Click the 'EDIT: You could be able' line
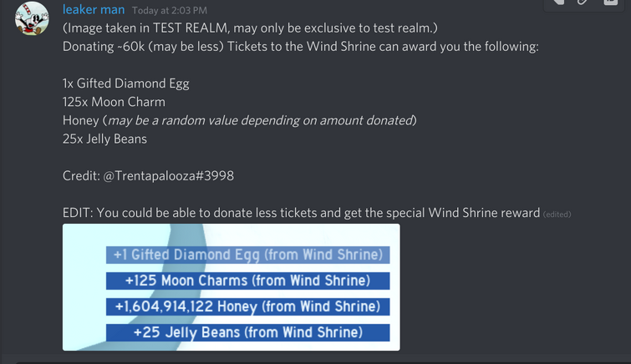Viewport: 631px width, 364px height. [x=301, y=213]
